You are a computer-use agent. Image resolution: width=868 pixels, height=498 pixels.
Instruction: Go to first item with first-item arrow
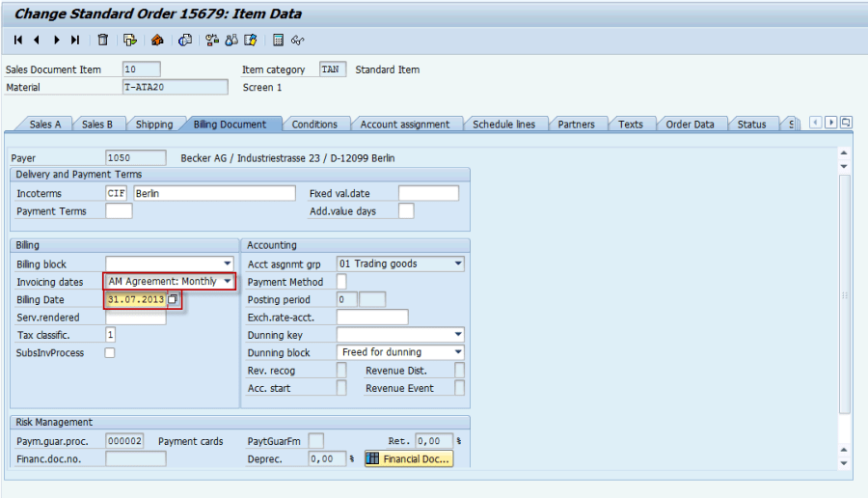18,40
